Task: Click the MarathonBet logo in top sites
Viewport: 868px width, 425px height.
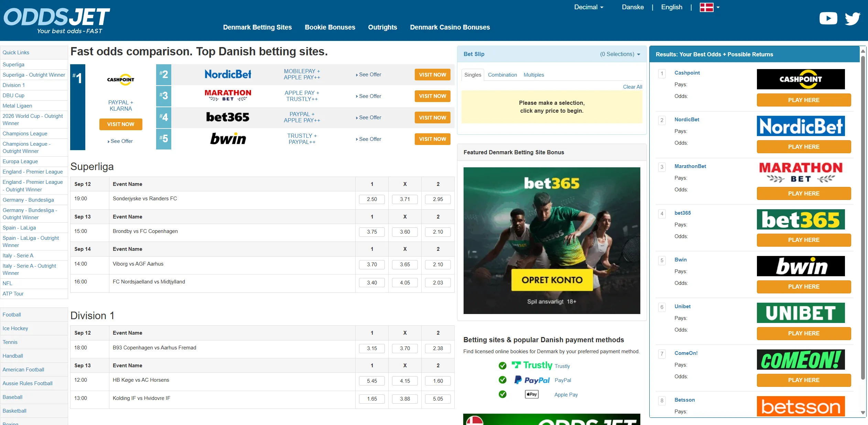Action: click(x=228, y=96)
